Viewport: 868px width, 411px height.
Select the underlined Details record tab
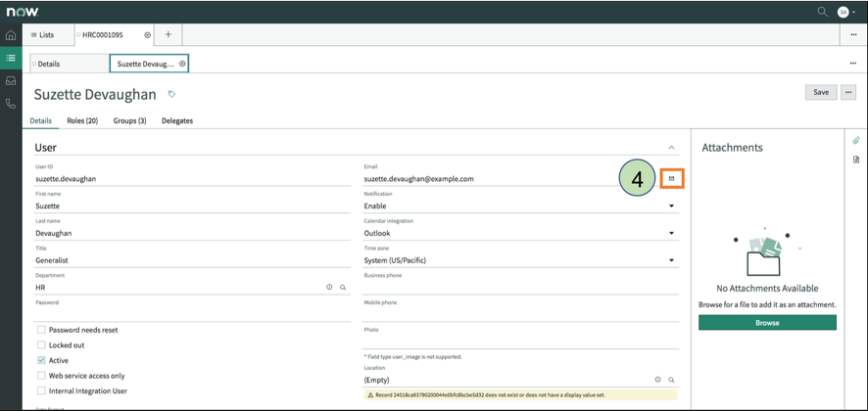(x=40, y=120)
